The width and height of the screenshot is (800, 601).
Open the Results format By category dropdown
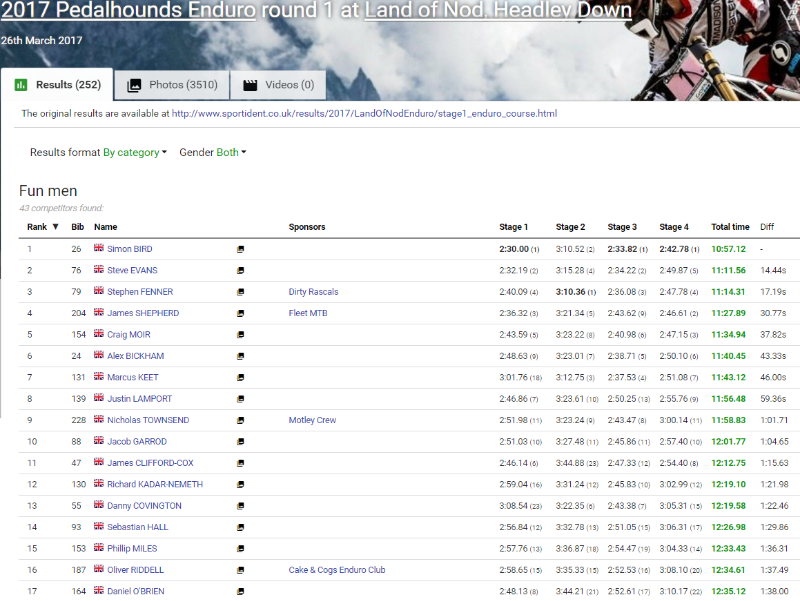(x=135, y=153)
